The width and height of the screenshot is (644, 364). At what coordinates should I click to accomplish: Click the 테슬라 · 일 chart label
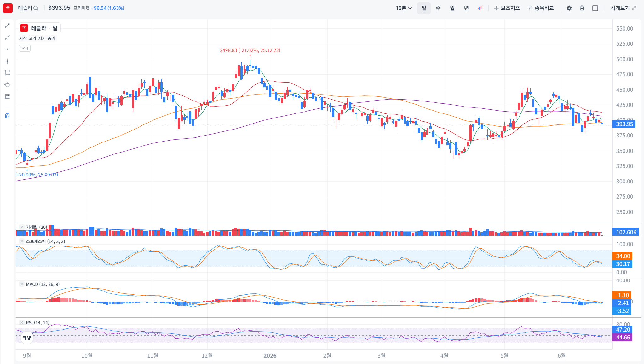(x=40, y=28)
